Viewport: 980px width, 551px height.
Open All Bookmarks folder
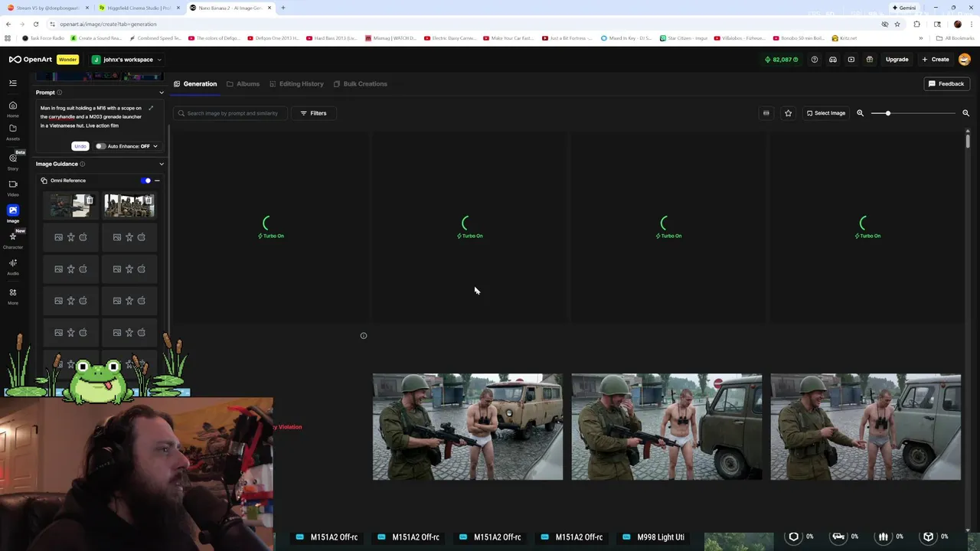(955, 37)
